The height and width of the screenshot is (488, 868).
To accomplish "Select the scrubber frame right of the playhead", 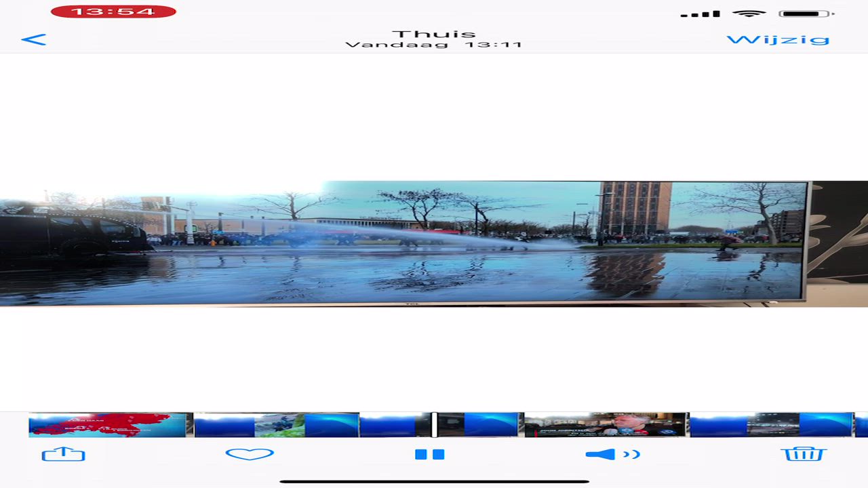I will 478,424.
